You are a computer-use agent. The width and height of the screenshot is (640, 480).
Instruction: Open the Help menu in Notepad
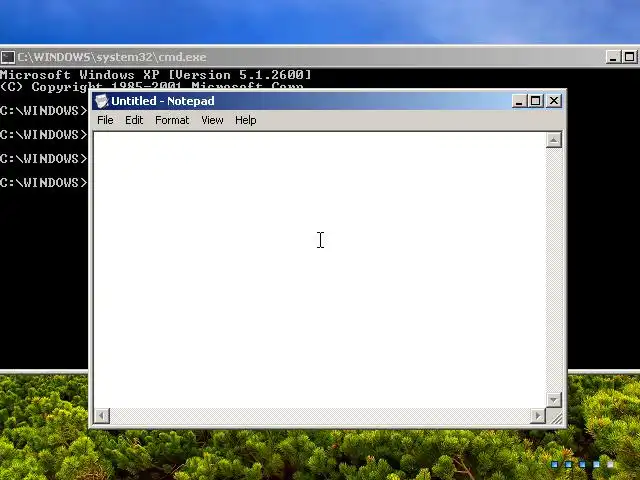pyautogui.click(x=245, y=120)
